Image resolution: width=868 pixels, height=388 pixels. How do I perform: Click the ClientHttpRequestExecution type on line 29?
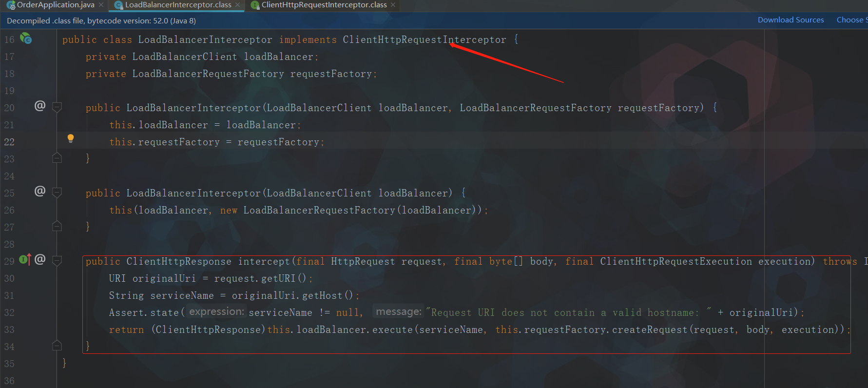676,261
